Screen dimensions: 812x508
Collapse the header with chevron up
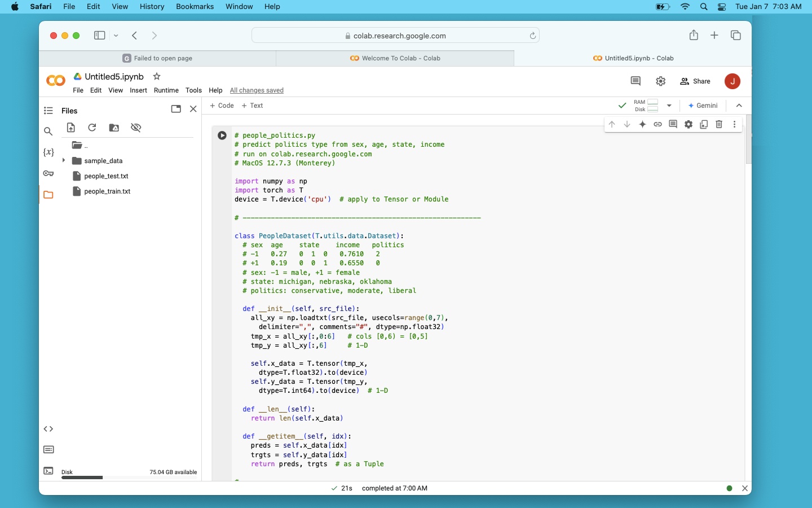[739, 106]
